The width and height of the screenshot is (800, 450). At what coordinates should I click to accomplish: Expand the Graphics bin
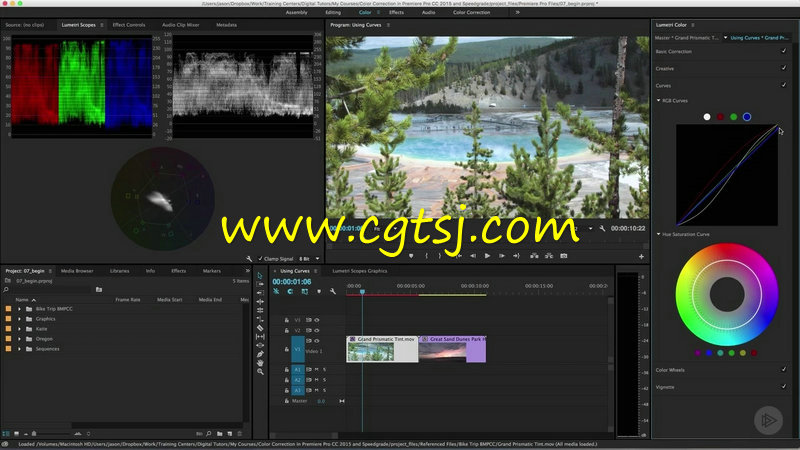pos(19,319)
